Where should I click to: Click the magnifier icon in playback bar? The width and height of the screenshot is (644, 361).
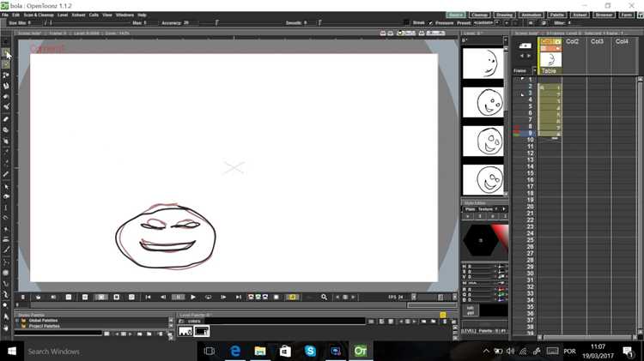click(x=324, y=297)
